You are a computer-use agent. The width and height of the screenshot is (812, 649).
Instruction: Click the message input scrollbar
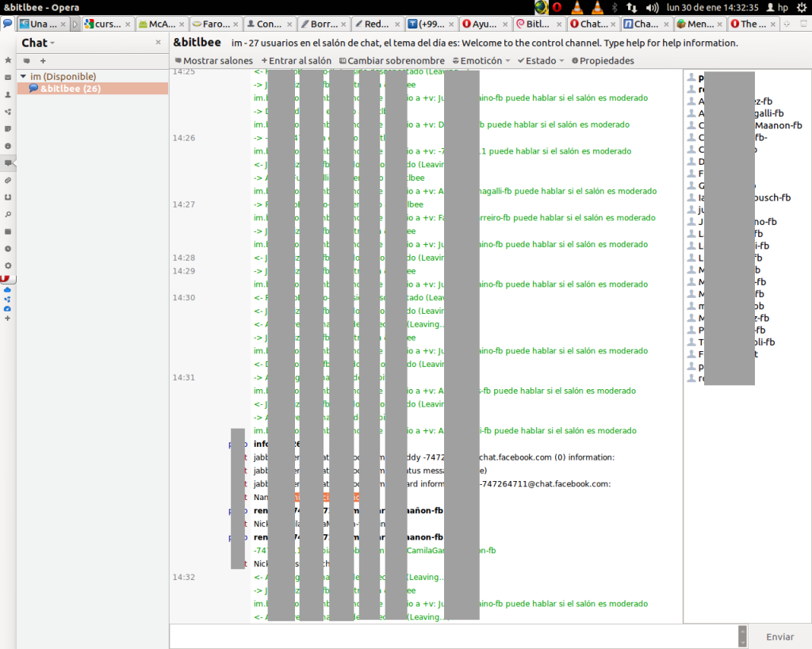742,636
